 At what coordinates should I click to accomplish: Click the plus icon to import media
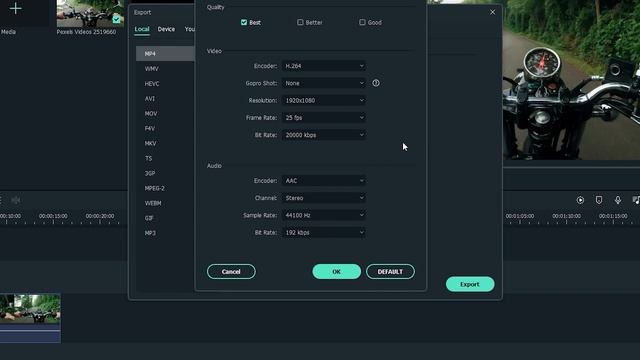pos(16,8)
